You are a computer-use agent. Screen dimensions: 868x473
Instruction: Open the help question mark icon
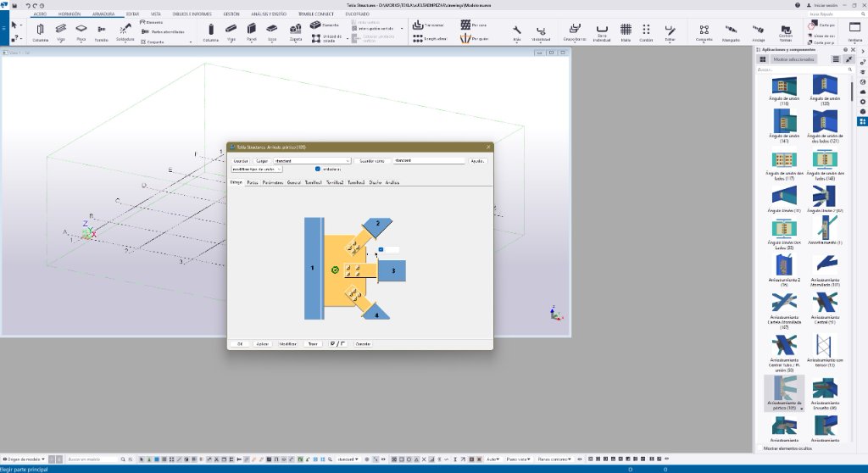click(x=797, y=5)
